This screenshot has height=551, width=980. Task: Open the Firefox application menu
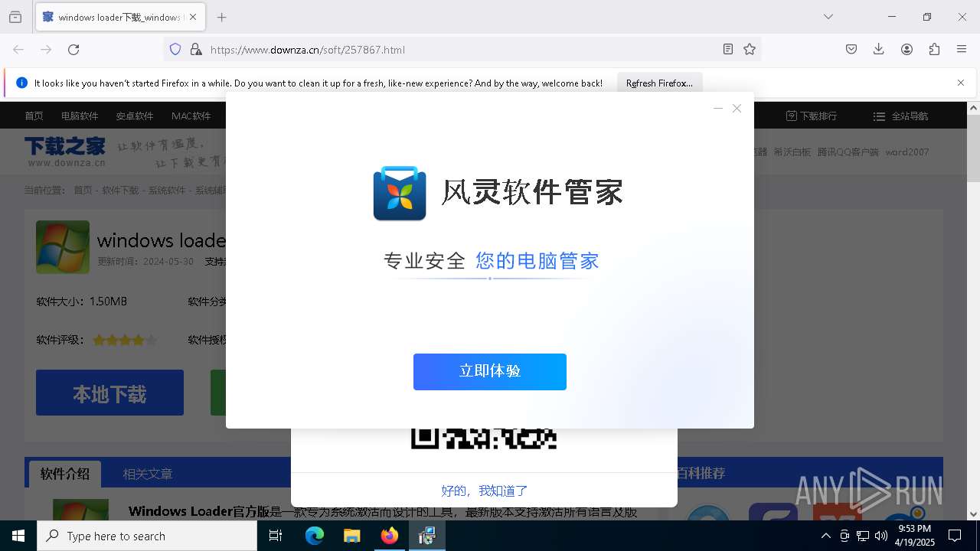point(962,50)
